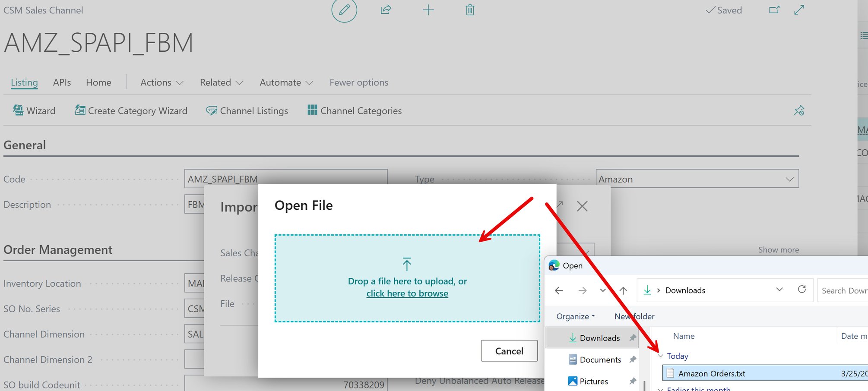The image size is (868, 391).
Task: Launch Create Category Wizard
Action: tap(131, 110)
